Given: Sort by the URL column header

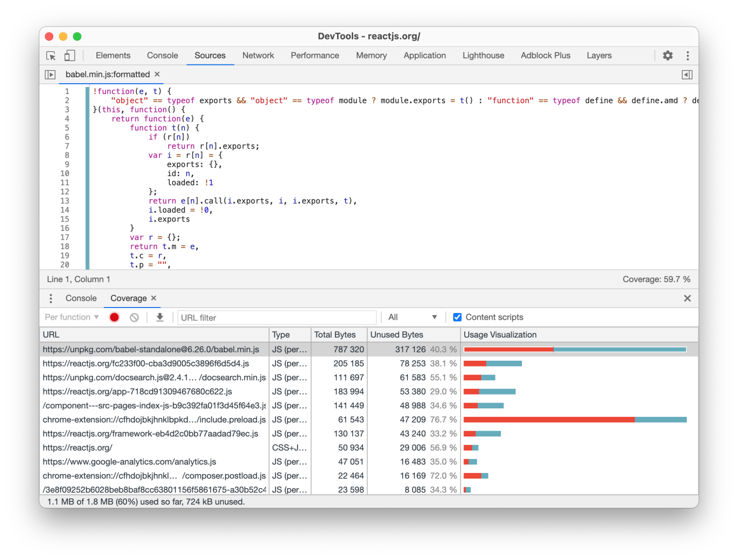Looking at the screenshot, I should click(154, 335).
